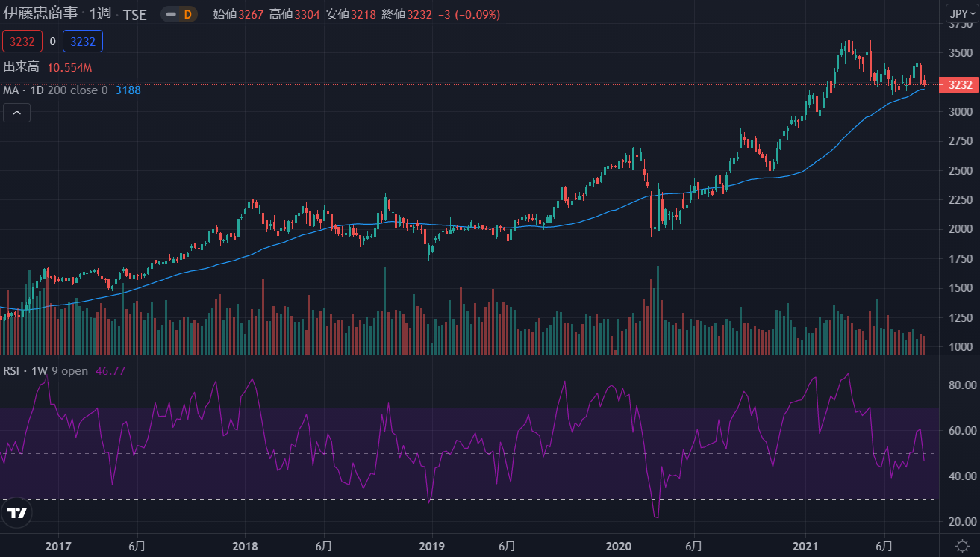
Task: Select the 出来高 volume legend
Action: 21,67
